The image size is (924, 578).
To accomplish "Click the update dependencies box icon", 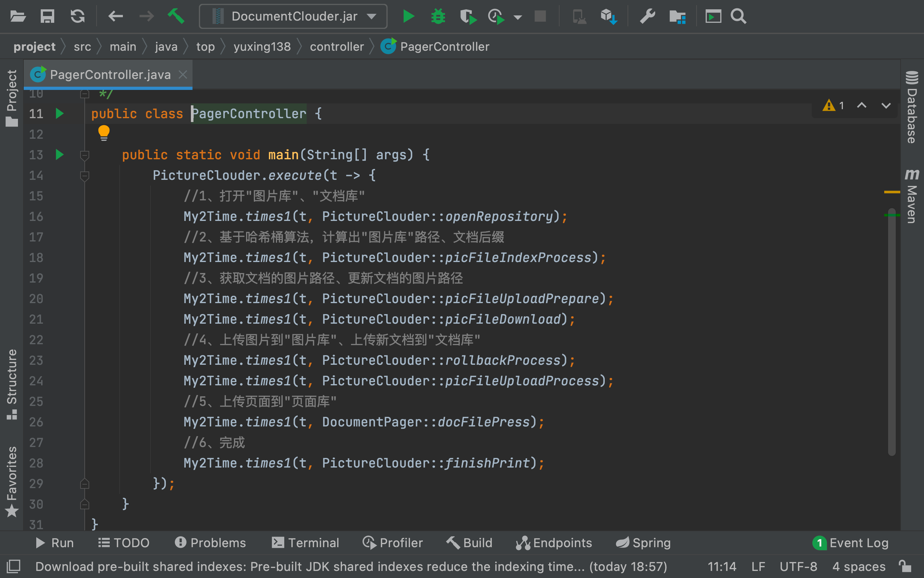I will pos(609,16).
